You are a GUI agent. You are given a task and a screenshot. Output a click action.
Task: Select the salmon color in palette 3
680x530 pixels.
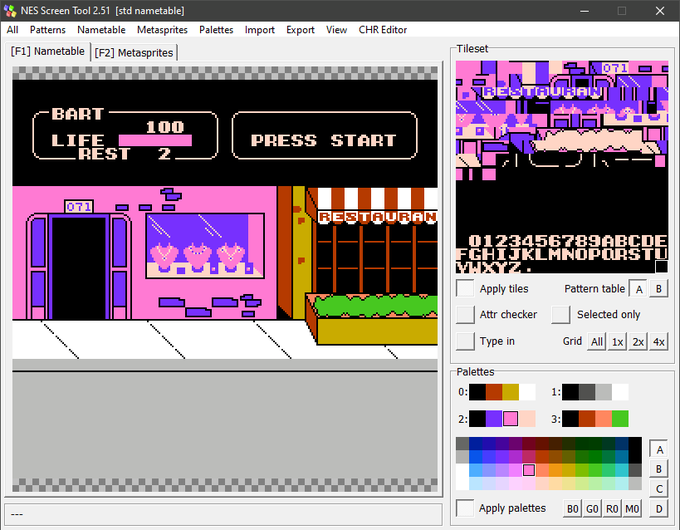click(604, 419)
